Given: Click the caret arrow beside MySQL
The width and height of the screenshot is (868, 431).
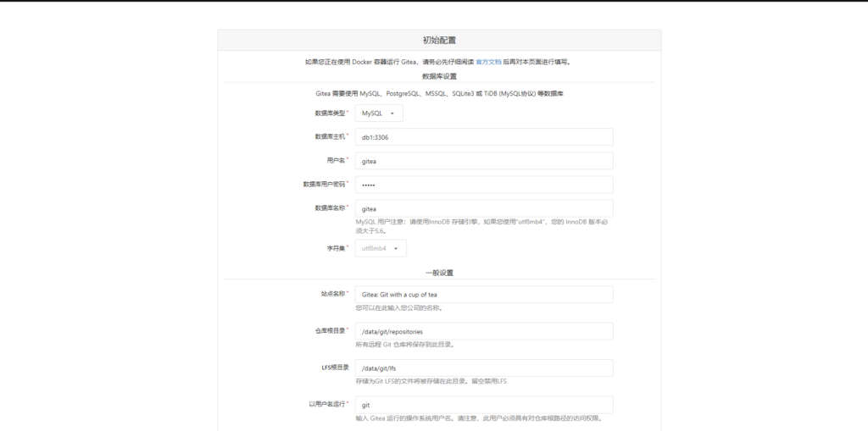Looking at the screenshot, I should click(392, 113).
